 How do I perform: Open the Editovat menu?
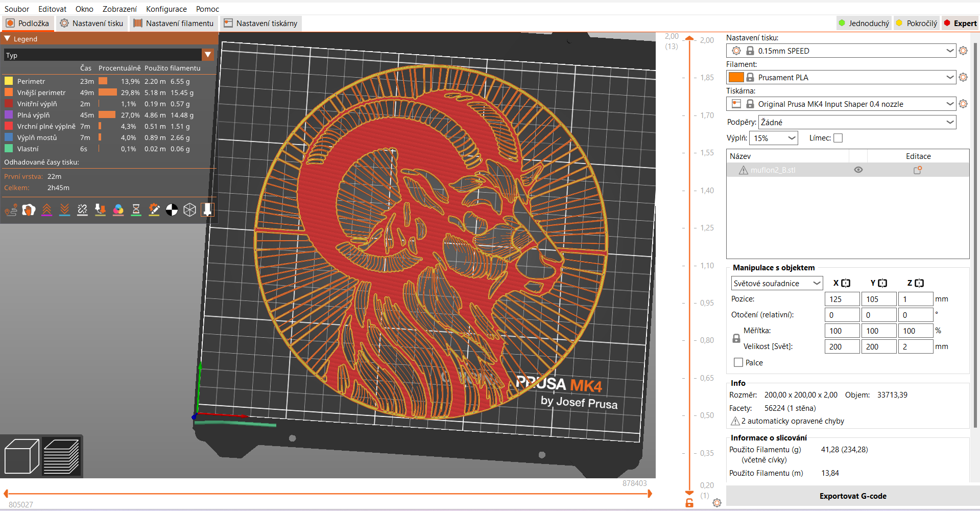click(x=52, y=9)
